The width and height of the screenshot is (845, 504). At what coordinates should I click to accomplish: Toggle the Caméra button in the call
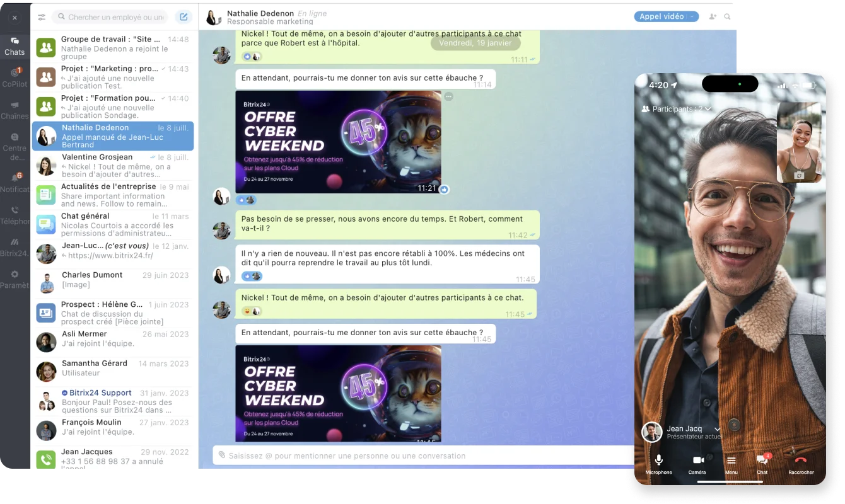[x=697, y=462]
